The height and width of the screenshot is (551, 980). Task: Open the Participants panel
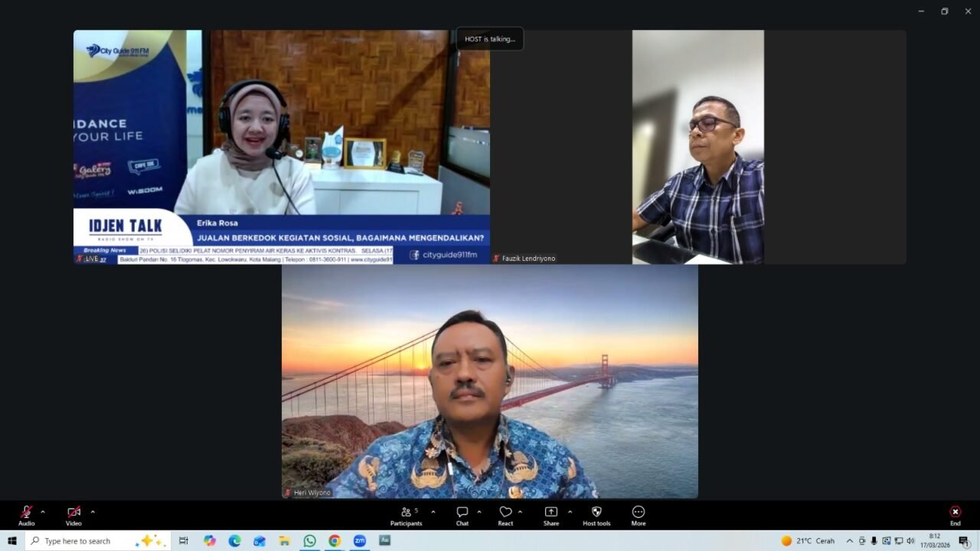pos(406,514)
